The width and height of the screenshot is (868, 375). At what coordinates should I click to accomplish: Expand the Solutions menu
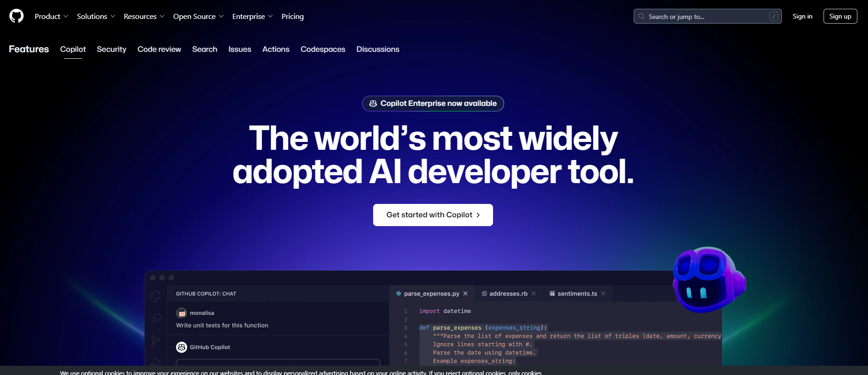tap(96, 16)
